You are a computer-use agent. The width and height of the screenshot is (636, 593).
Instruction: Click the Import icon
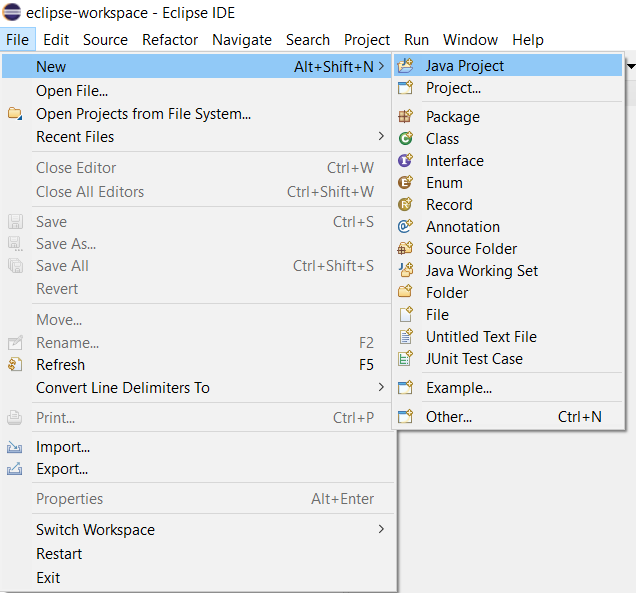tap(15, 447)
